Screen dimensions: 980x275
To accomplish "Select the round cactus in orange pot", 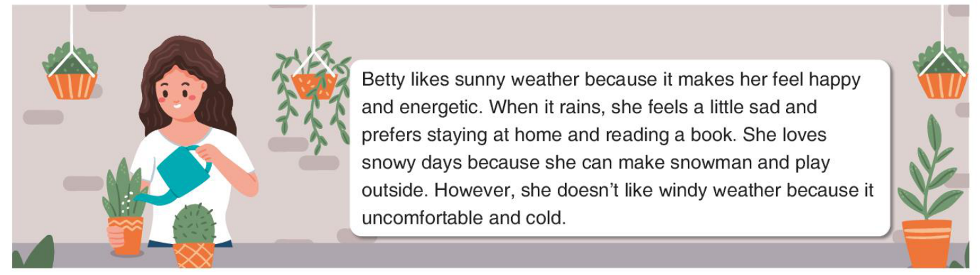I will [194, 236].
